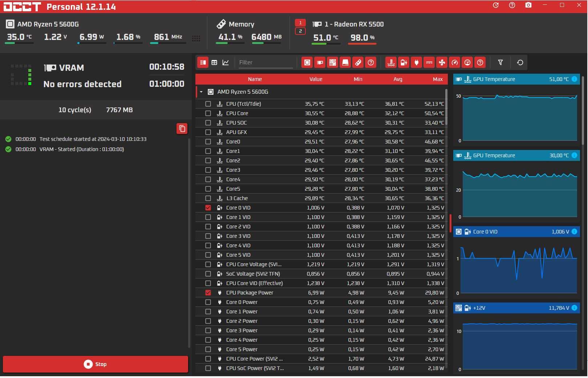Select GPU 1 selector button
Image resolution: width=588 pixels, height=378 pixels.
[x=300, y=23]
